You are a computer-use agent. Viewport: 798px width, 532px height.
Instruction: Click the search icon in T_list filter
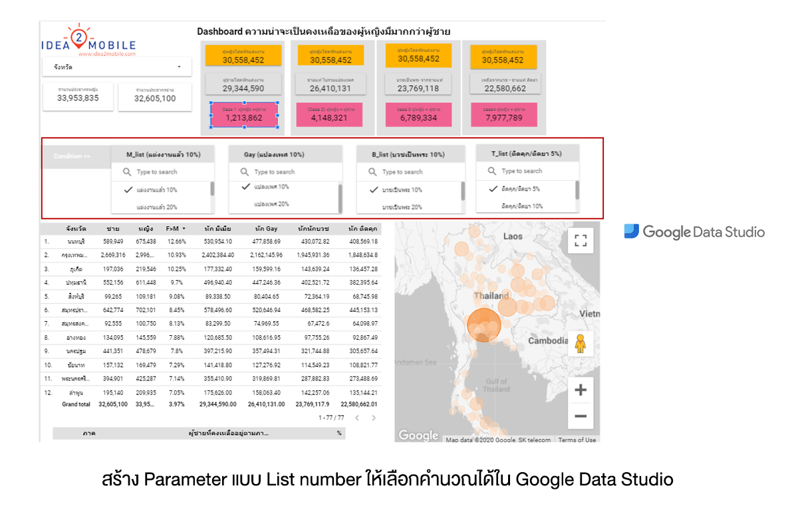(493, 171)
